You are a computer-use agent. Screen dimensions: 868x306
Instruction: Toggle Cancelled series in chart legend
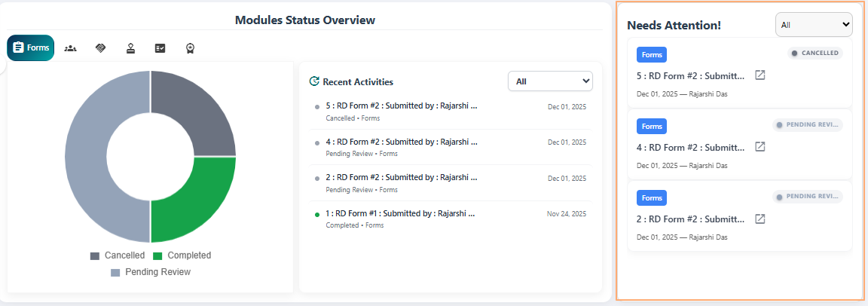pos(117,256)
